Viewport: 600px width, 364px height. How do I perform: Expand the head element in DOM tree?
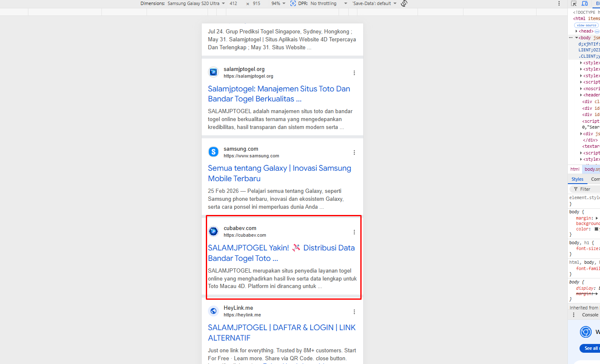coord(577,31)
